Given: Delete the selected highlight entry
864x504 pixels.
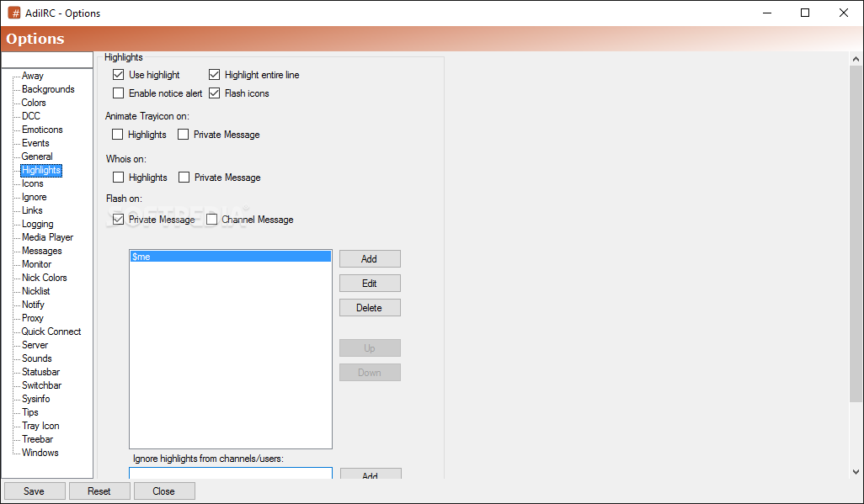Looking at the screenshot, I should pyautogui.click(x=370, y=308).
